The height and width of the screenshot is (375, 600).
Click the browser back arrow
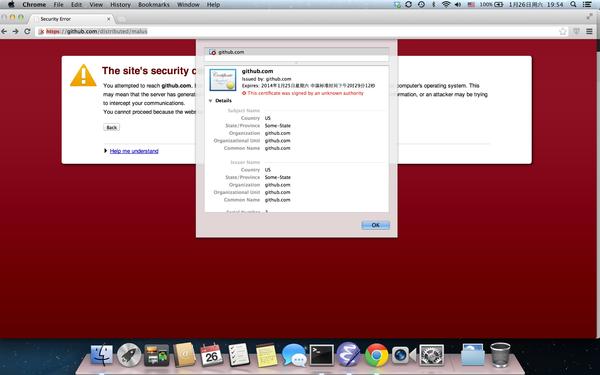(x=4, y=31)
